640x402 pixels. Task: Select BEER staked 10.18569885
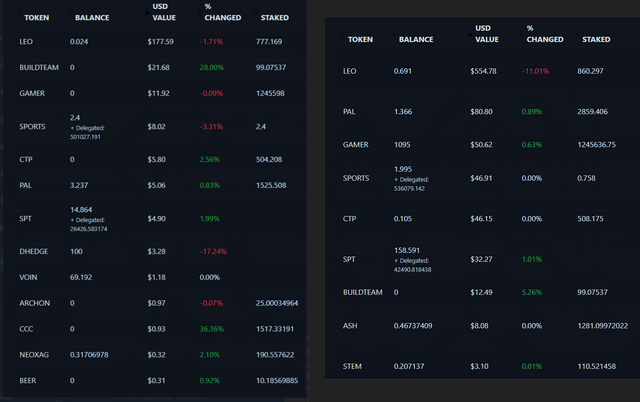277,381
